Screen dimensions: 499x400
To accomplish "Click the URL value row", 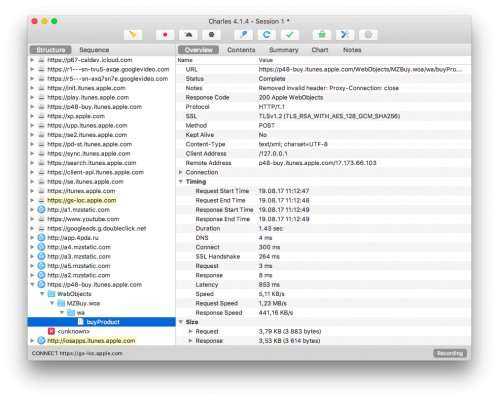I will tap(360, 69).
